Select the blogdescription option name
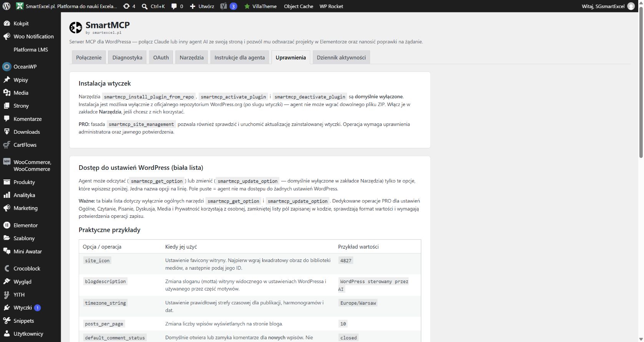The image size is (644, 342). point(105,282)
